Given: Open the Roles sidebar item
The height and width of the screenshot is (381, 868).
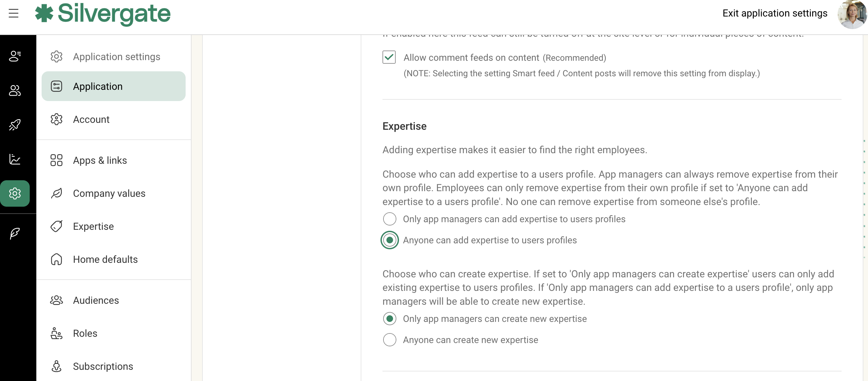Looking at the screenshot, I should [x=85, y=333].
